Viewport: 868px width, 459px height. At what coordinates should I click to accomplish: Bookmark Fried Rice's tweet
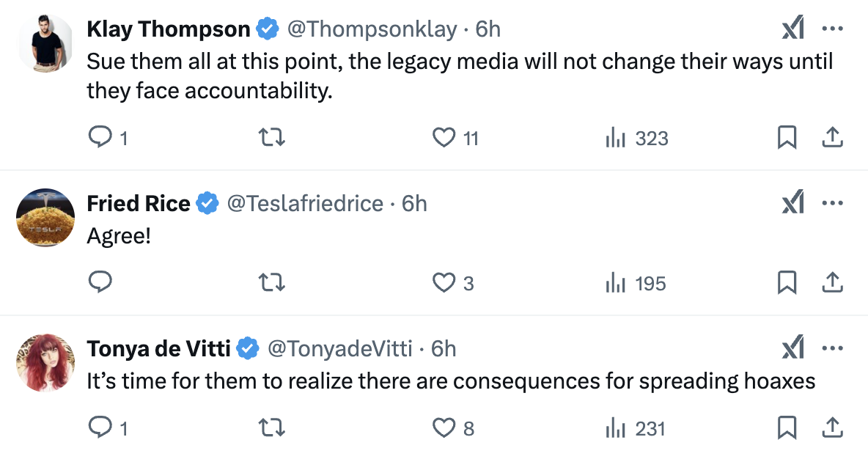point(787,282)
